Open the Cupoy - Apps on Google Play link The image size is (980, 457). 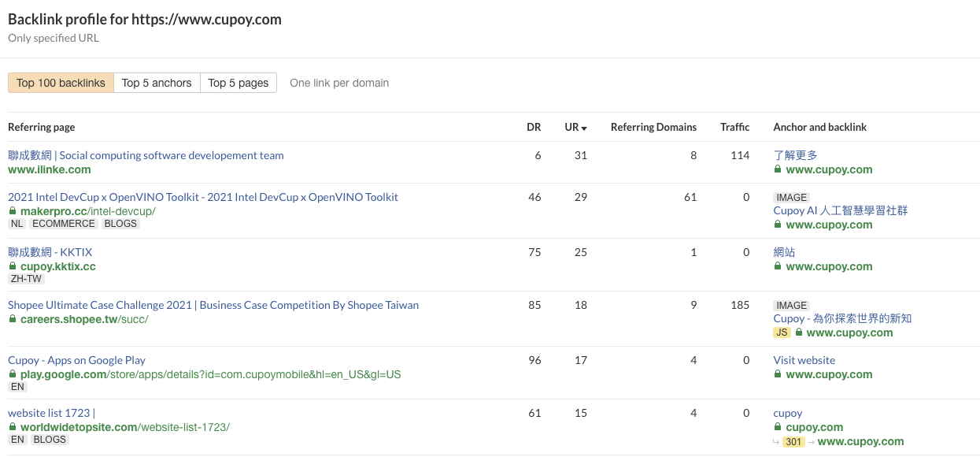pyautogui.click(x=76, y=360)
